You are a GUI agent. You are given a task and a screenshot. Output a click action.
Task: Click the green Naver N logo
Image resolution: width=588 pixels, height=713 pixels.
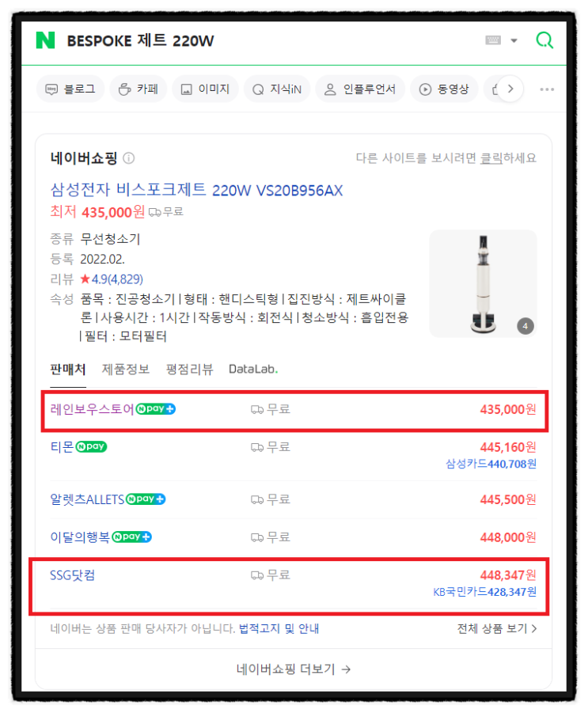coord(45,40)
